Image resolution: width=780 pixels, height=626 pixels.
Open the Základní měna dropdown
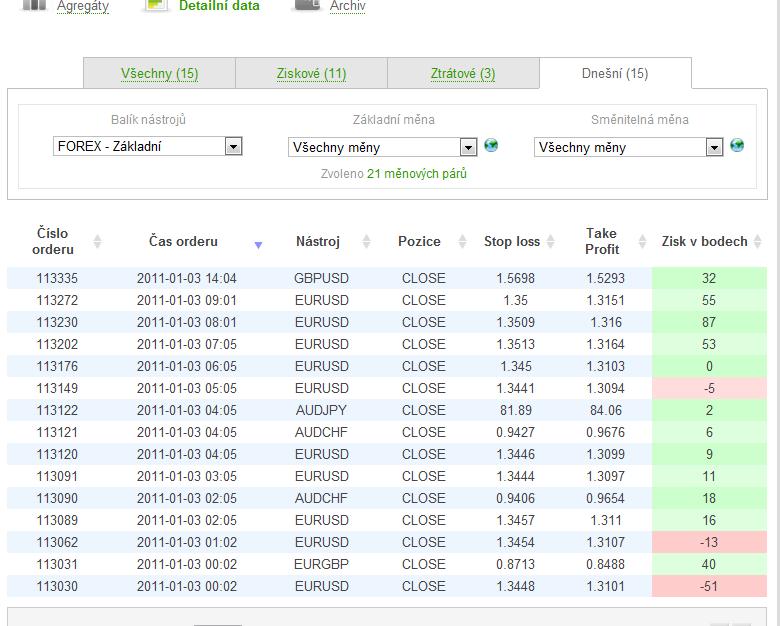(383, 147)
